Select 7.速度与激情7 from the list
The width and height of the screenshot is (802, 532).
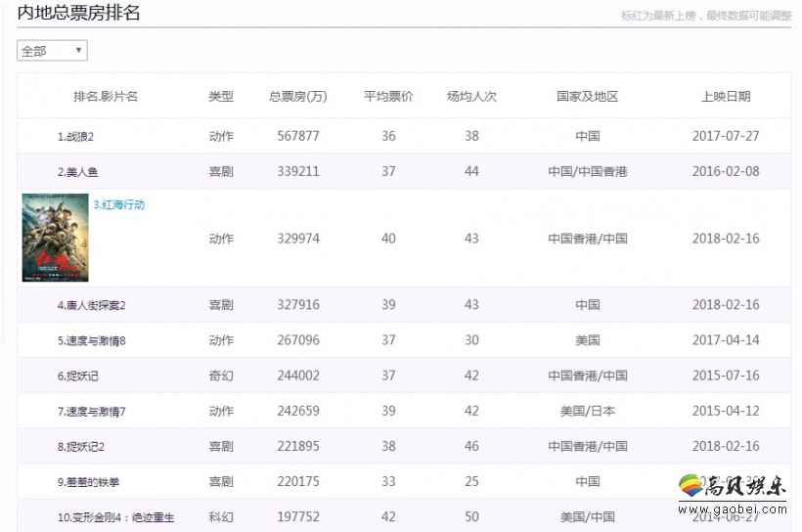[91, 412]
